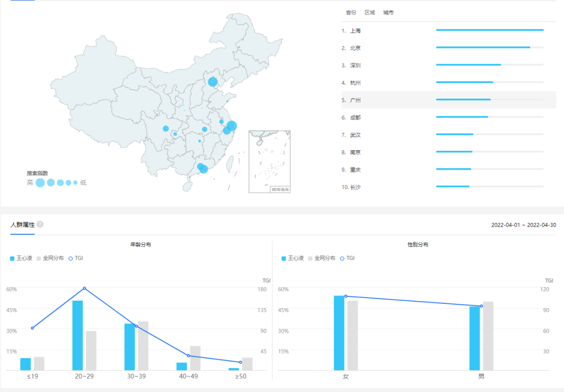Click the 年龄分布 chart title
564x392 pixels.
tap(140, 245)
